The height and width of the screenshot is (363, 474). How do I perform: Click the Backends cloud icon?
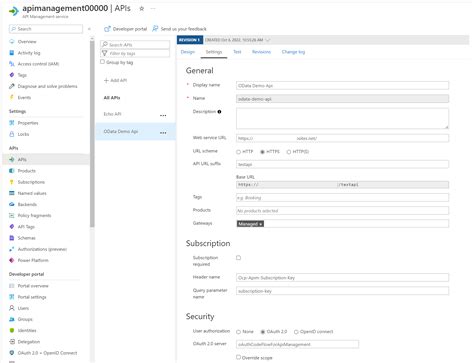point(12,204)
